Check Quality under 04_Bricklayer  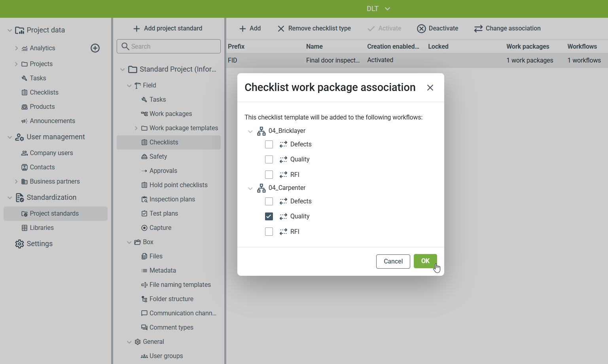click(x=269, y=159)
